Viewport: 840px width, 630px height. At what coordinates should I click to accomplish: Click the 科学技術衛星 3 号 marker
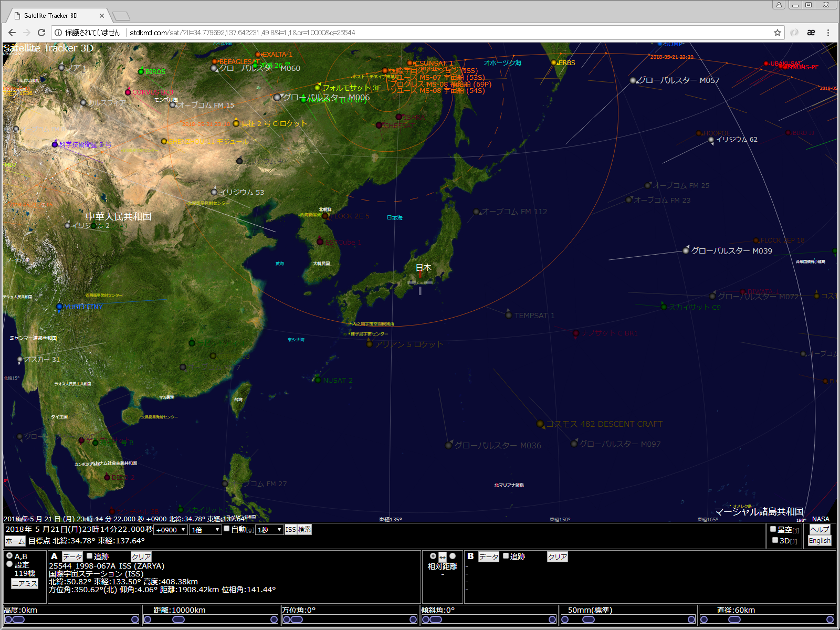coord(55,144)
